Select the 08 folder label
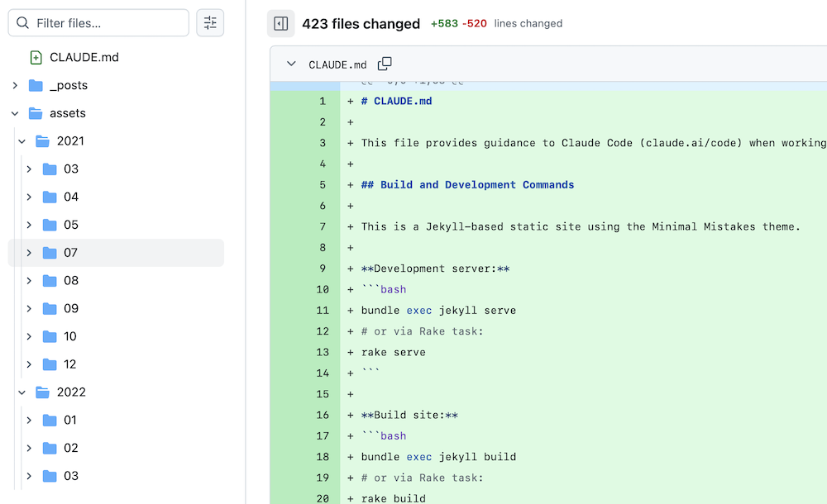Viewport: 827px width, 504px height. [x=71, y=280]
